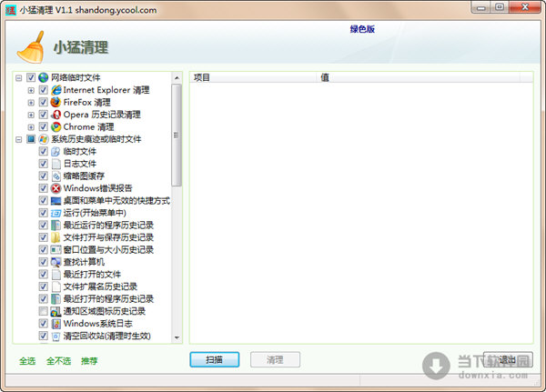Click the 缩略图缓存 icon

click(56, 176)
